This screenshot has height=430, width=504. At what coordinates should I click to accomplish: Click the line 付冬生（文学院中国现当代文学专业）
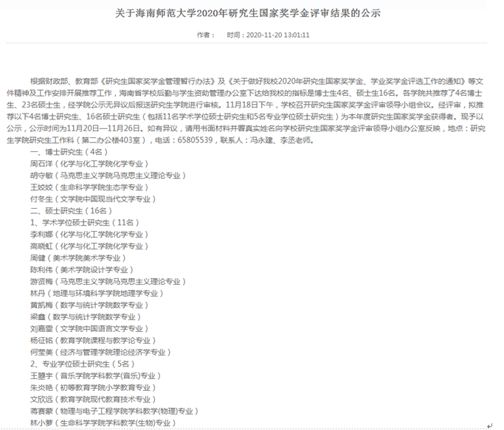[x=93, y=199]
